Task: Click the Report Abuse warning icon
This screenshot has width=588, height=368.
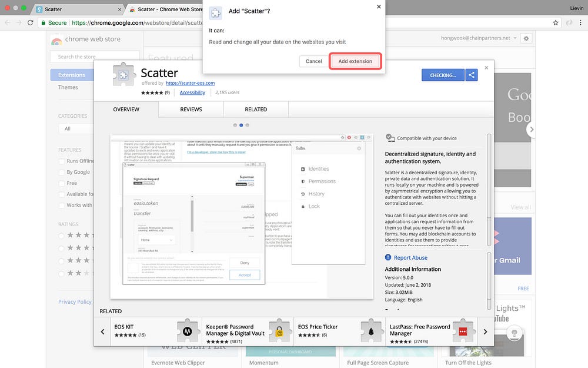Action: click(x=387, y=257)
